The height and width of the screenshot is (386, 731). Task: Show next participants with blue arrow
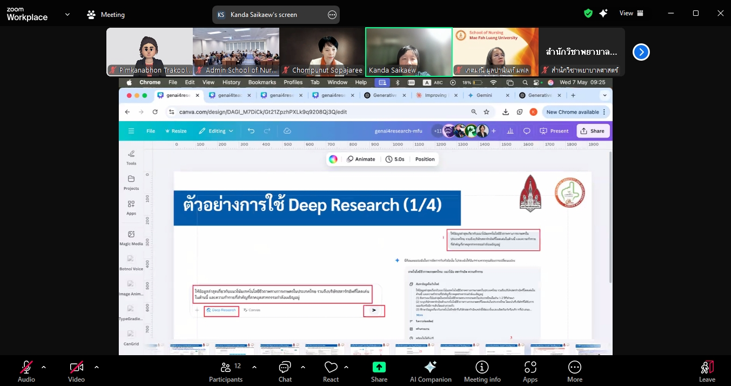click(641, 52)
